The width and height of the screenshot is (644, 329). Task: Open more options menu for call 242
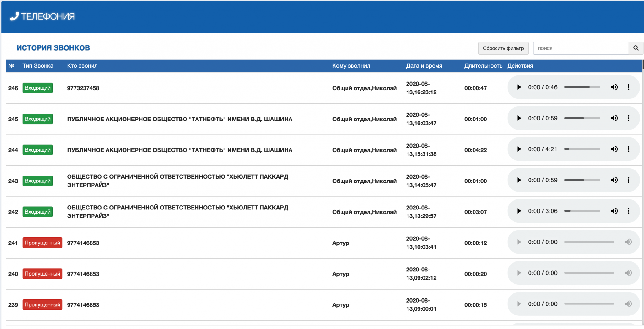point(628,211)
